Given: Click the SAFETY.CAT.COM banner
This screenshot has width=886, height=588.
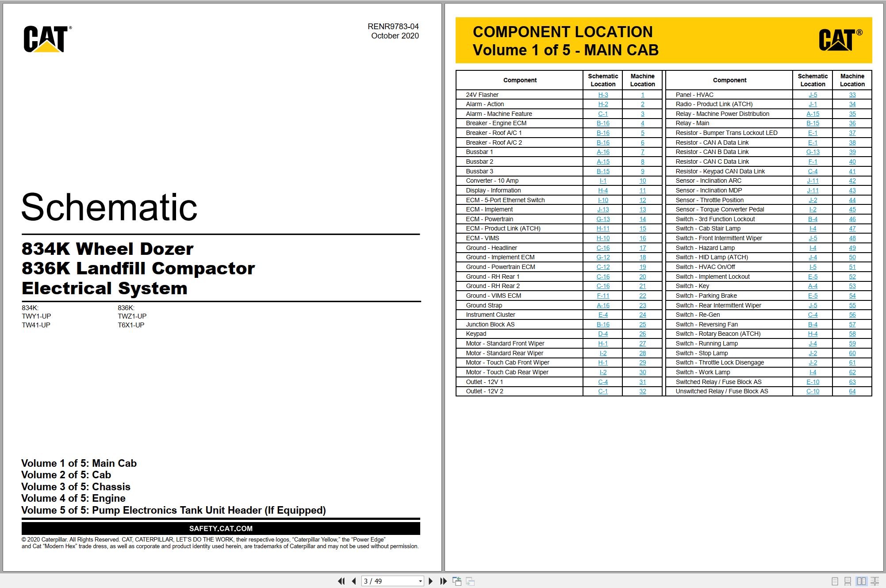Looking at the screenshot, I should click(x=221, y=528).
